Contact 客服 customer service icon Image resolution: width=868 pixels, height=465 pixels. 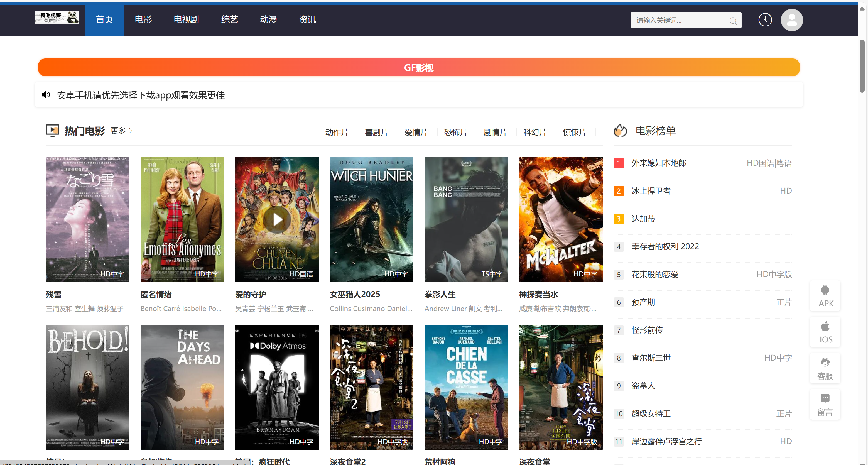coord(825,368)
